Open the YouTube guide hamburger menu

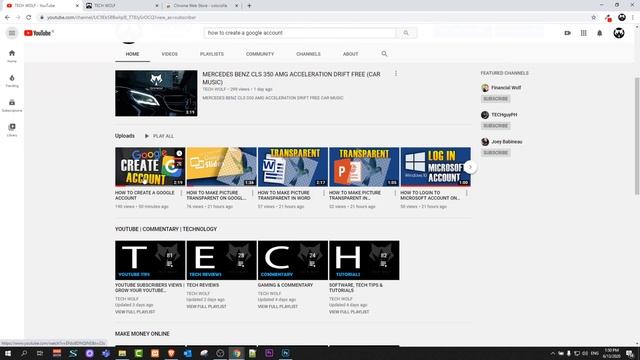[x=12, y=33]
